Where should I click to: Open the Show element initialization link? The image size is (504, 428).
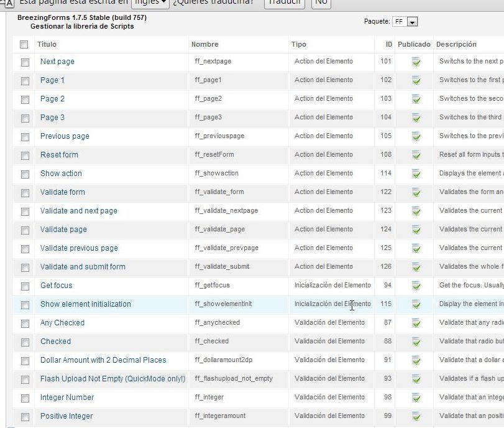(x=86, y=304)
